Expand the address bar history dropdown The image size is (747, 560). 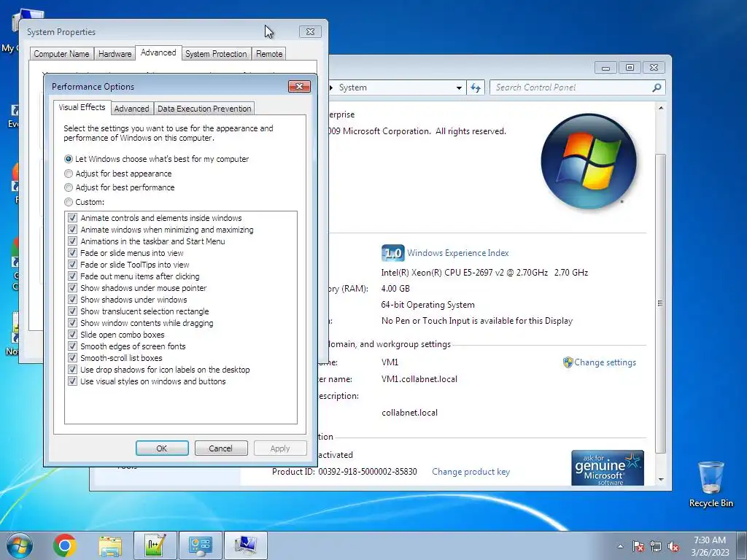point(459,87)
